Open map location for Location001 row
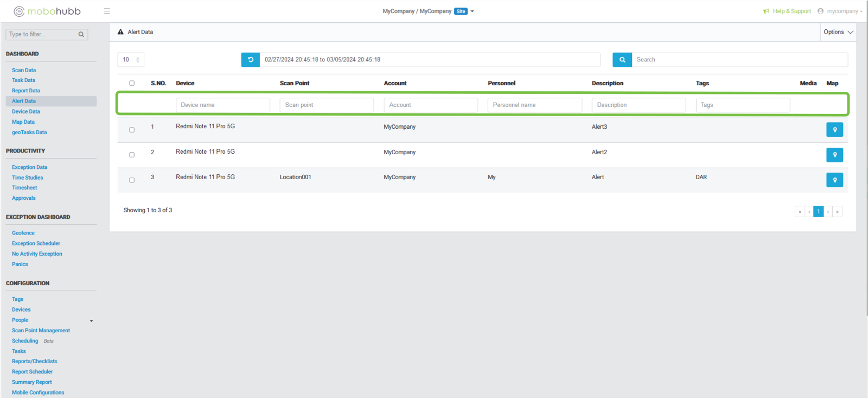Screen dimensions: 868x398 pos(834,180)
